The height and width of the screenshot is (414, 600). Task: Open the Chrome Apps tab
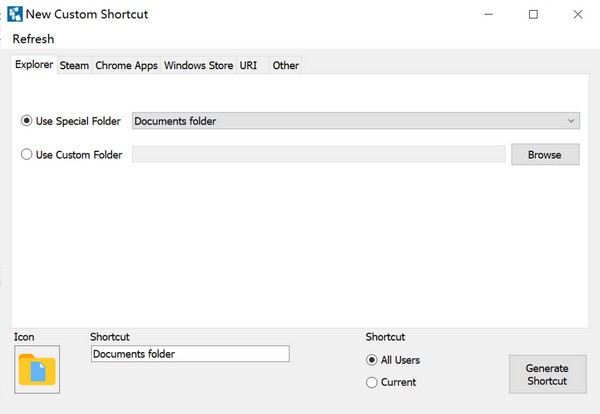[126, 66]
